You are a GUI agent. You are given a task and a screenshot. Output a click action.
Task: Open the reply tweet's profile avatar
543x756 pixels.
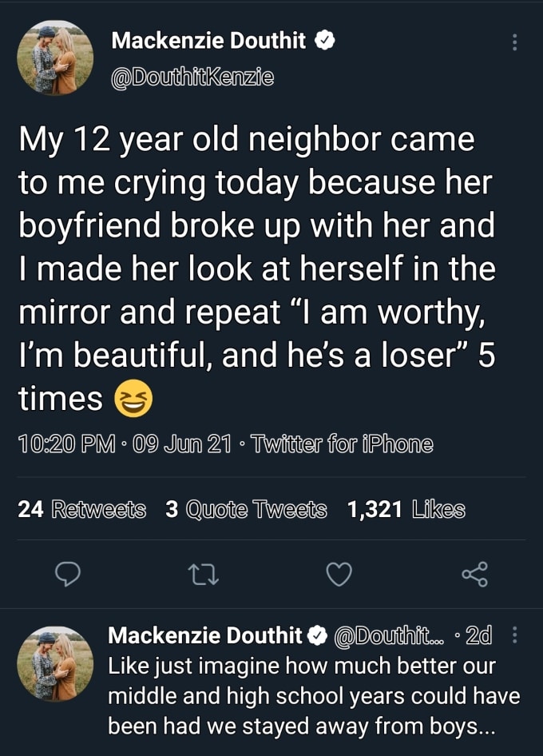55,663
